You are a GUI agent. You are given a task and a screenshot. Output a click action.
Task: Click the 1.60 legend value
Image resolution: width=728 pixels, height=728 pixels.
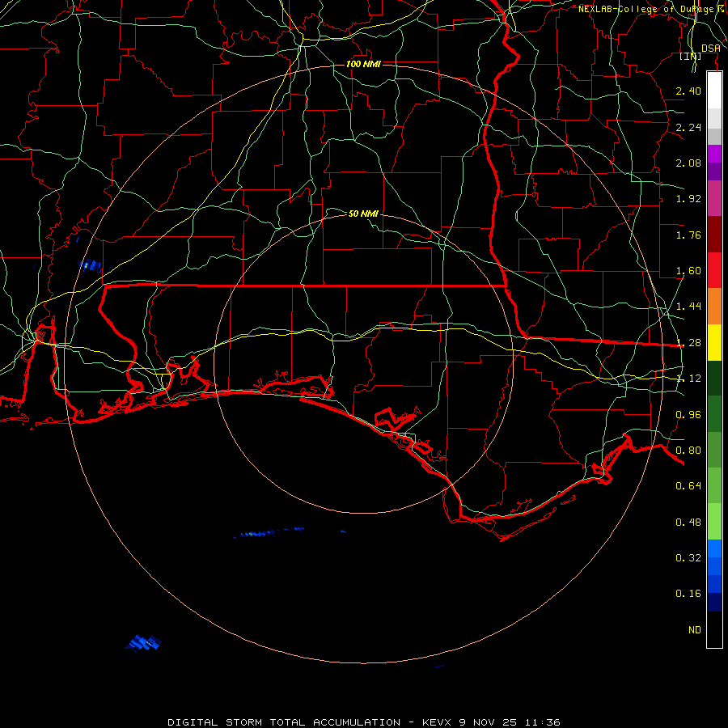pos(688,271)
